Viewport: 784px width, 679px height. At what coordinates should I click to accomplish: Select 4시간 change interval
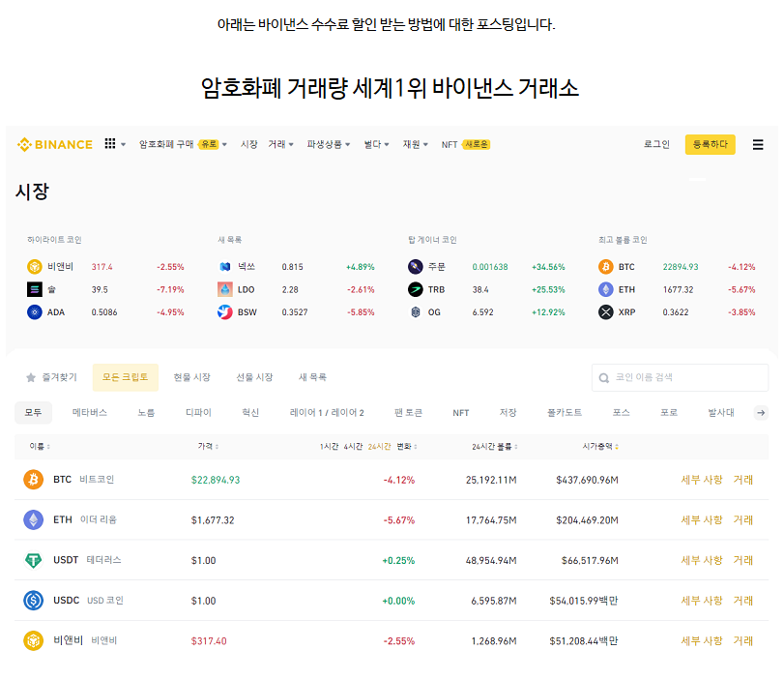click(353, 446)
